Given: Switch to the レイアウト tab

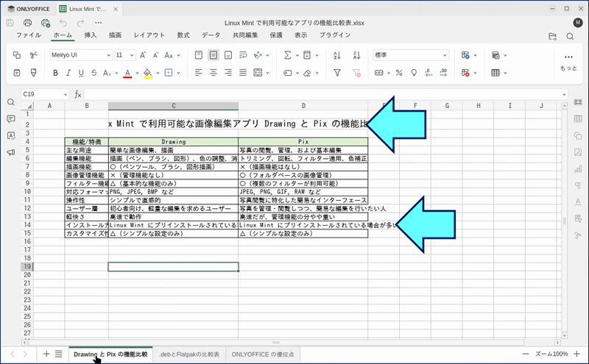Looking at the screenshot, I should click(x=149, y=35).
